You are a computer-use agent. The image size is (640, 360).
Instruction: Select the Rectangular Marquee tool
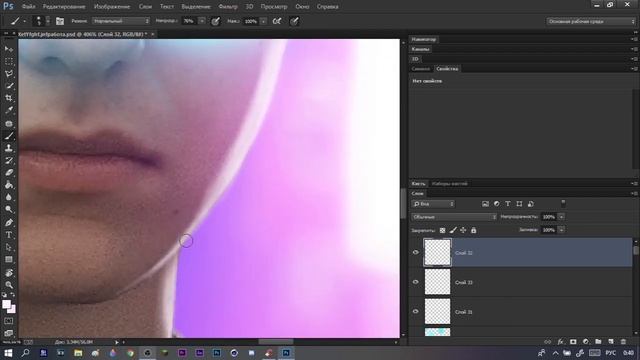pyautogui.click(x=9, y=62)
